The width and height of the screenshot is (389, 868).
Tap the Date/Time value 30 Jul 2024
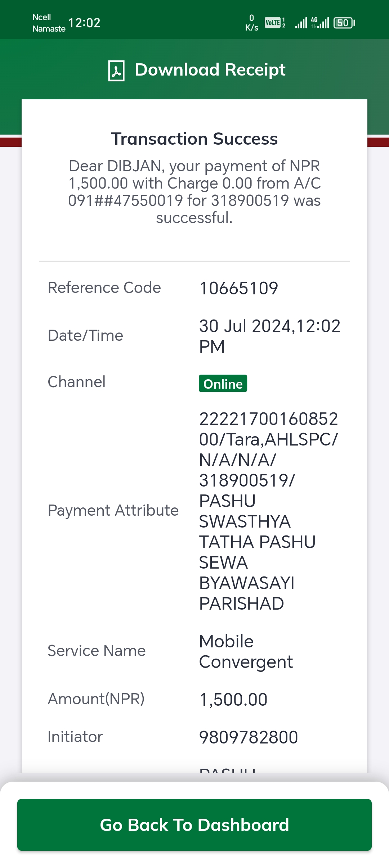click(x=269, y=336)
